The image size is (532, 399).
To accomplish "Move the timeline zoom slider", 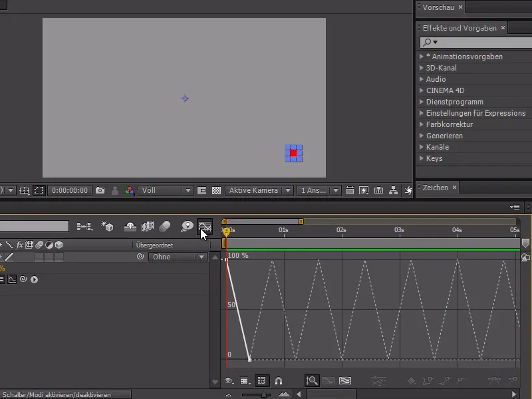I will (263, 395).
